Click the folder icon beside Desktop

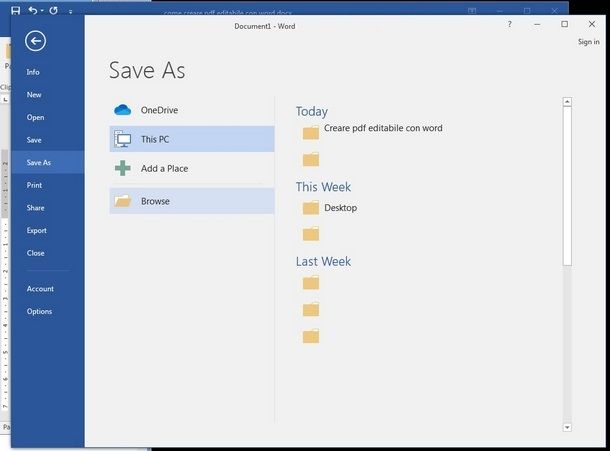tap(311, 208)
